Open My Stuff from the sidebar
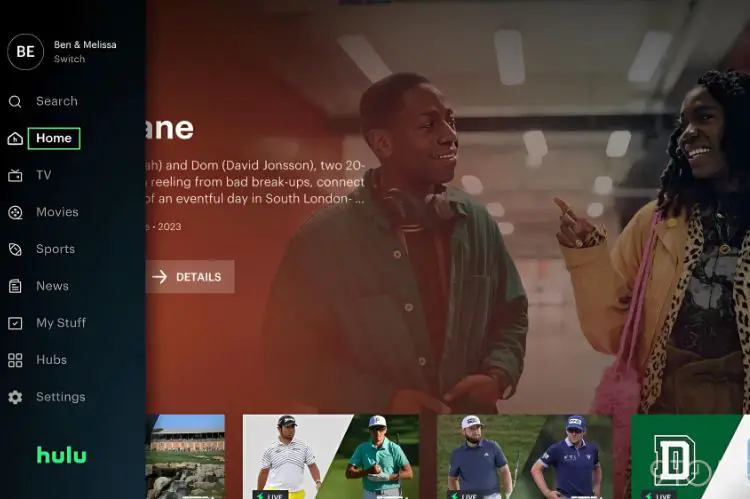Screen dimensions: 750x499 (61, 323)
